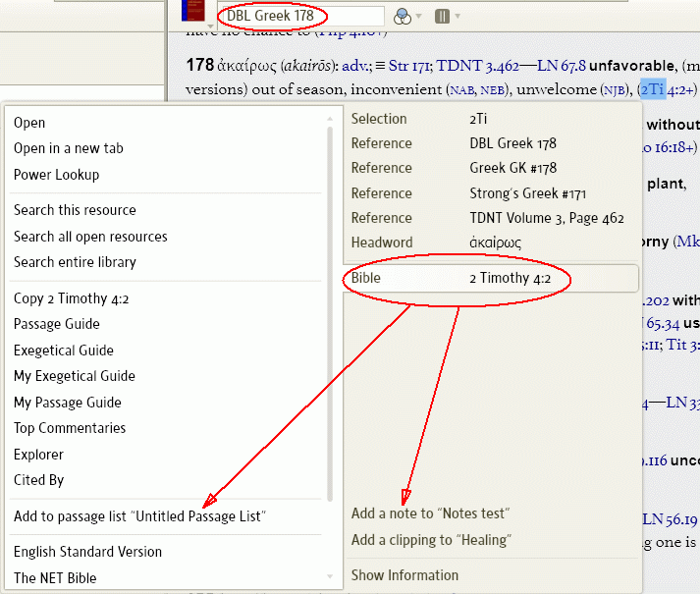700x594 pixels.
Task: Click the NAB abbreviation link
Action: point(462,90)
